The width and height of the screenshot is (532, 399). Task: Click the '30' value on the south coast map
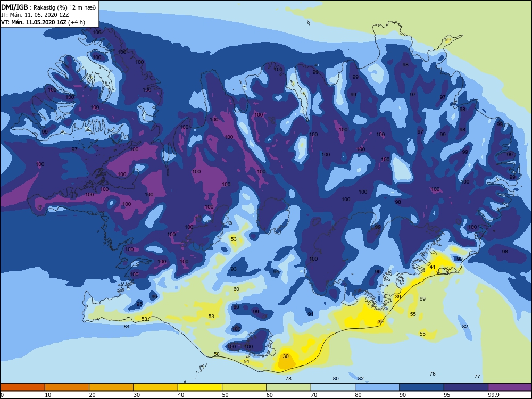[x=286, y=356]
